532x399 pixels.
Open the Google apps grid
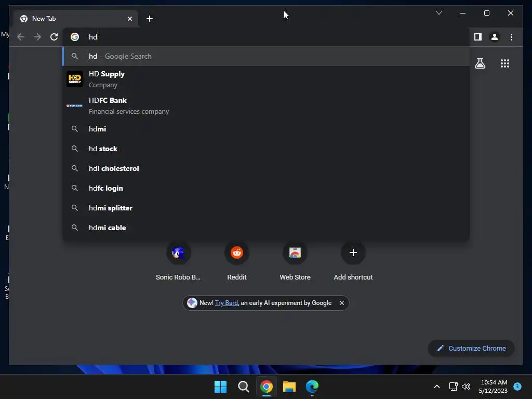[x=505, y=63]
